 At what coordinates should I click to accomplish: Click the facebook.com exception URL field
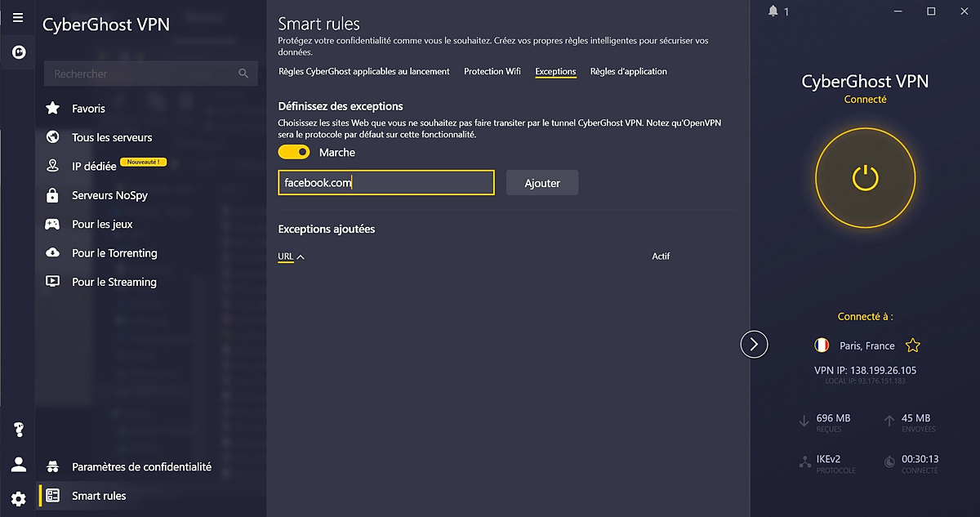coord(386,183)
